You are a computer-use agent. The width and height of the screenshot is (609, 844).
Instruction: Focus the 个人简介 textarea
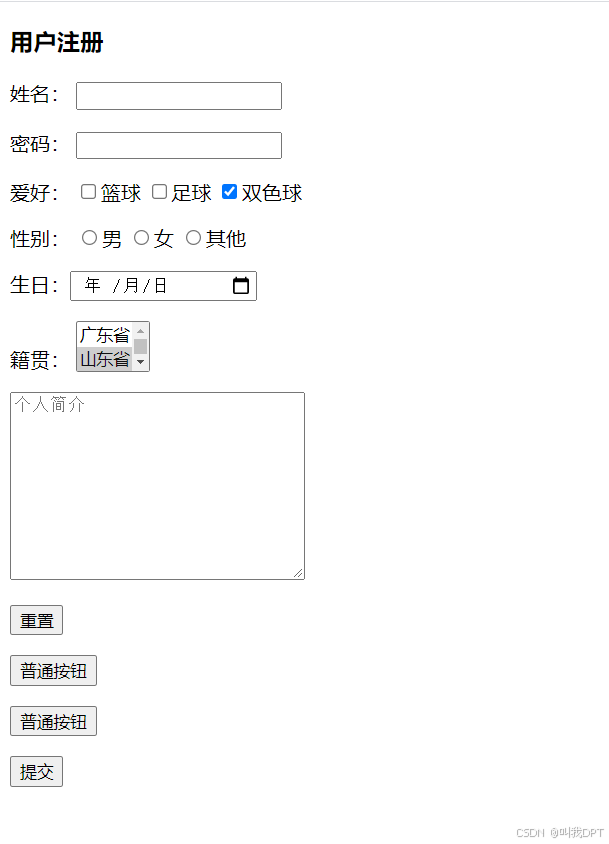tap(157, 486)
